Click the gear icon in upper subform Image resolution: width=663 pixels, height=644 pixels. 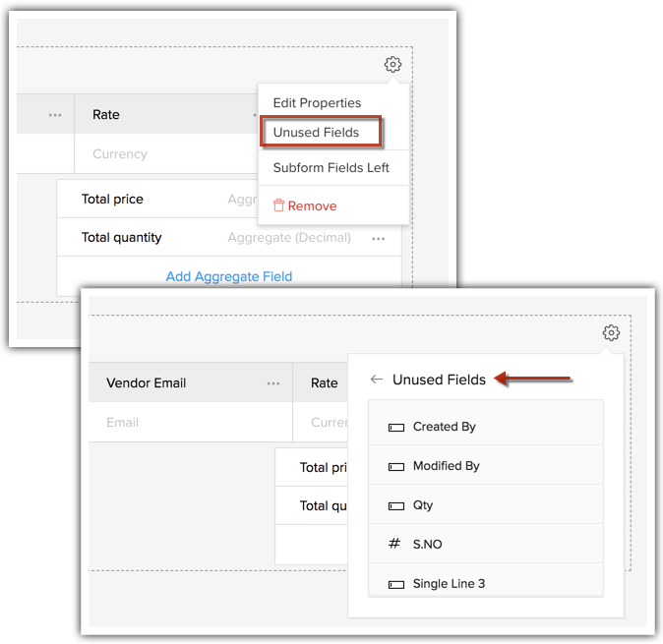tap(392, 65)
